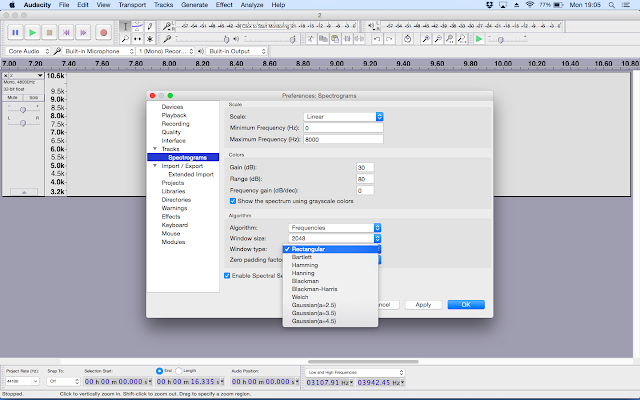
Task: Toggle Show the spectrum using grayscale colors
Action: point(233,201)
